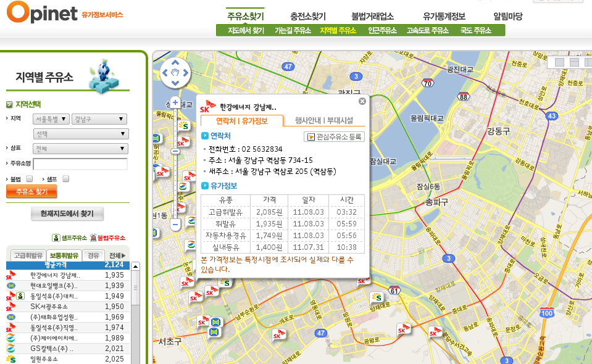Click the 불법주유소 legend siren icon
592x364 pixels.
(93, 238)
